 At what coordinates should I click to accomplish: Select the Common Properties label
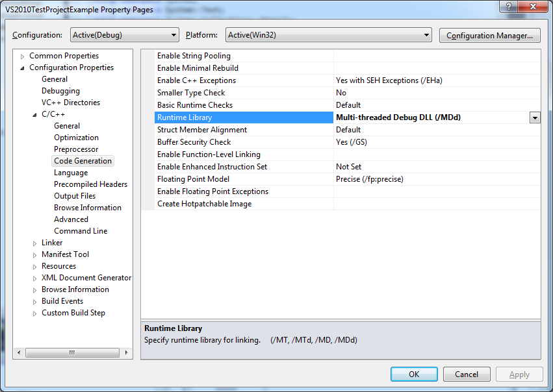pyautogui.click(x=64, y=56)
